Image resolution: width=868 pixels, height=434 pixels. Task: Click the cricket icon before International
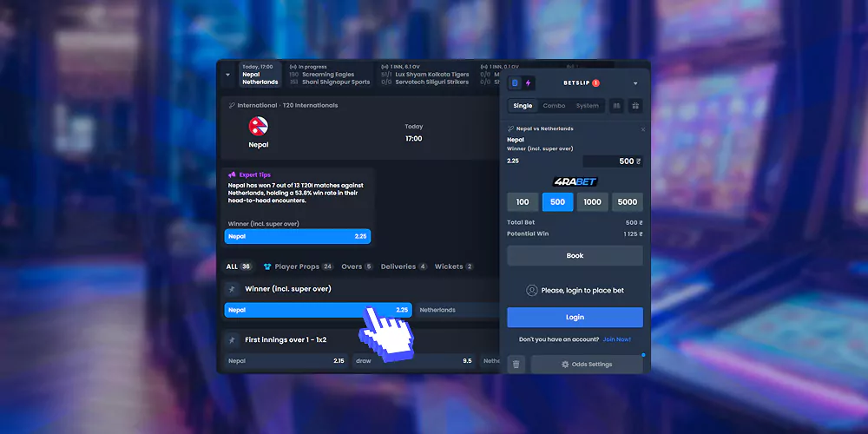pos(232,105)
